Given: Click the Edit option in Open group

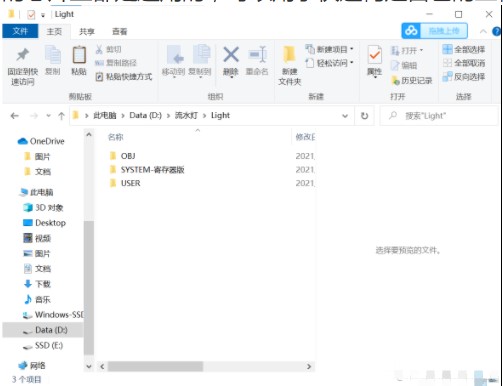Looking at the screenshot, I should point(404,65).
